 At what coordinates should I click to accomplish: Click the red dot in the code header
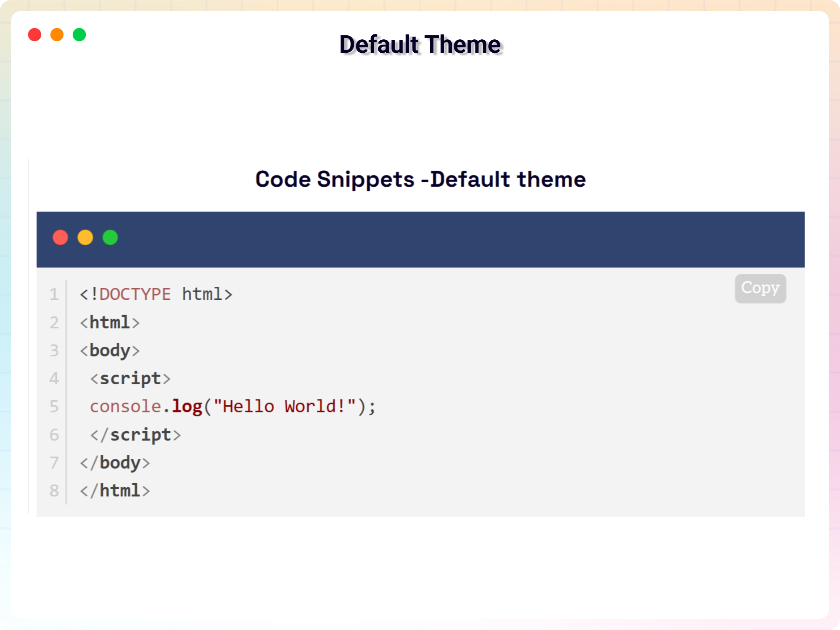60,237
